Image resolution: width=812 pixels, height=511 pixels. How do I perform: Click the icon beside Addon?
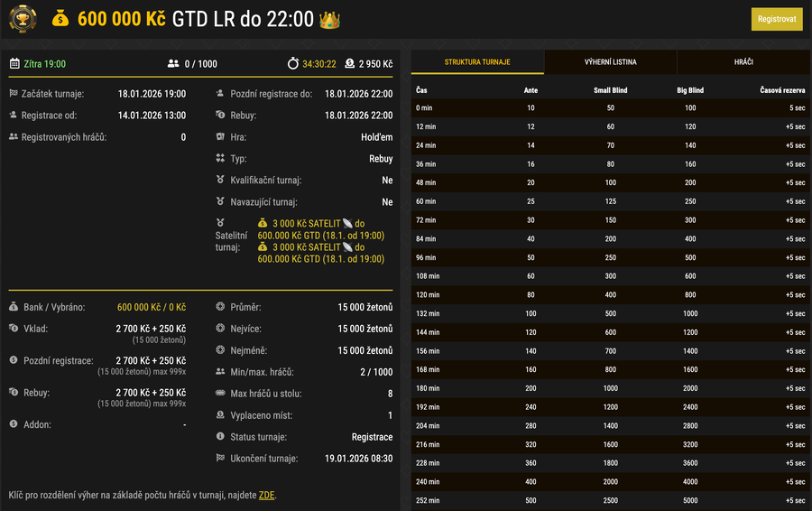14,423
